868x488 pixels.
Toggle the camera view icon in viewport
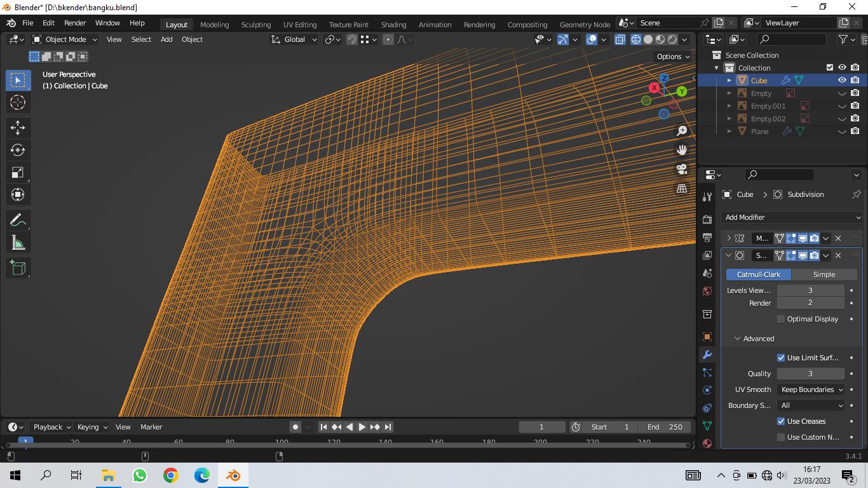click(681, 168)
